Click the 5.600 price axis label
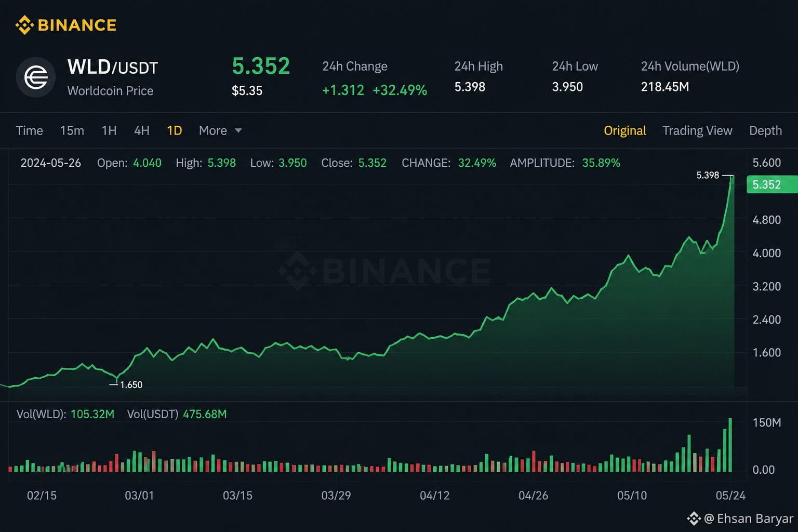798x532 pixels. pyautogui.click(x=766, y=163)
